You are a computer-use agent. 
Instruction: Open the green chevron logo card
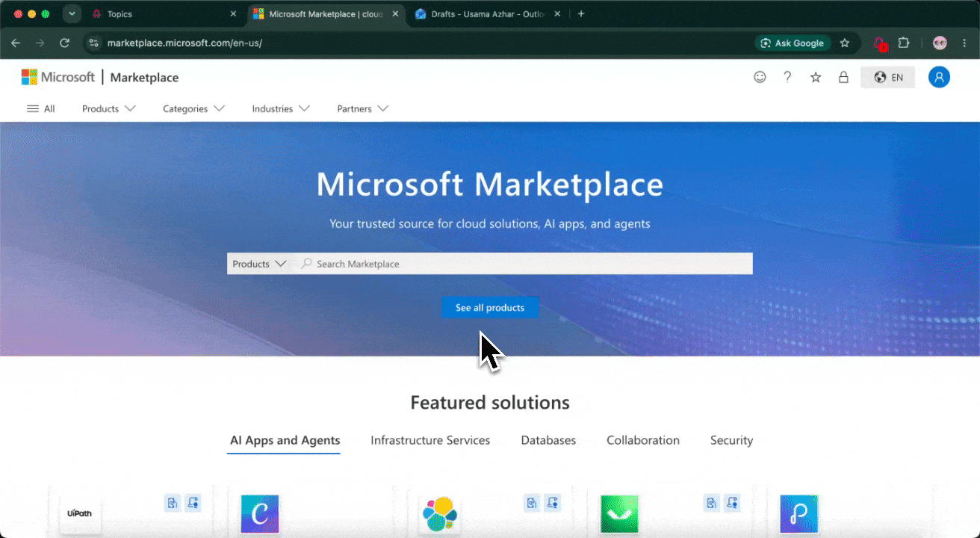[x=619, y=513]
